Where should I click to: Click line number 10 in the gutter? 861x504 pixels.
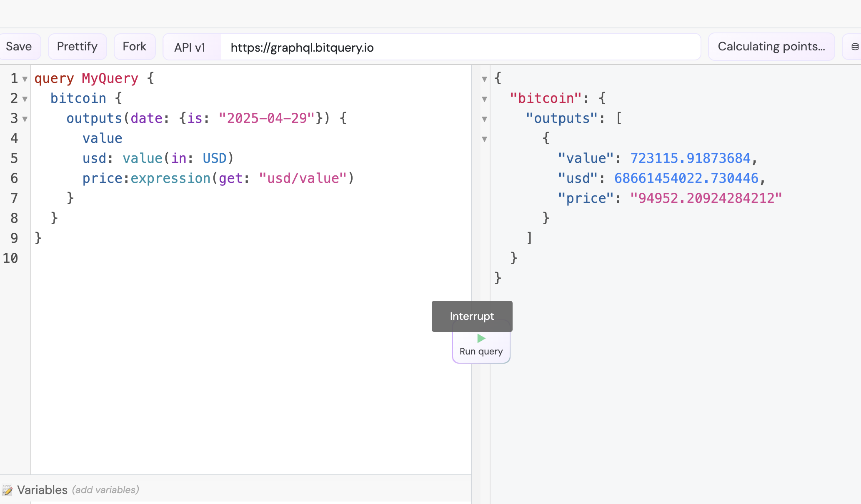(10, 258)
